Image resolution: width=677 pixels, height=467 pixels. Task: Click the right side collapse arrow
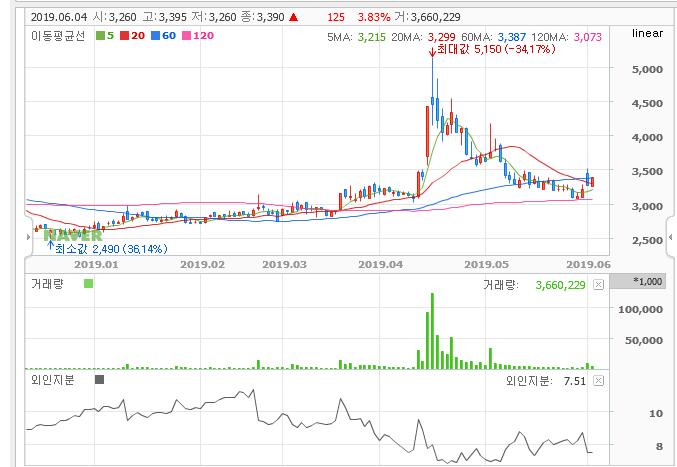pos(671,237)
